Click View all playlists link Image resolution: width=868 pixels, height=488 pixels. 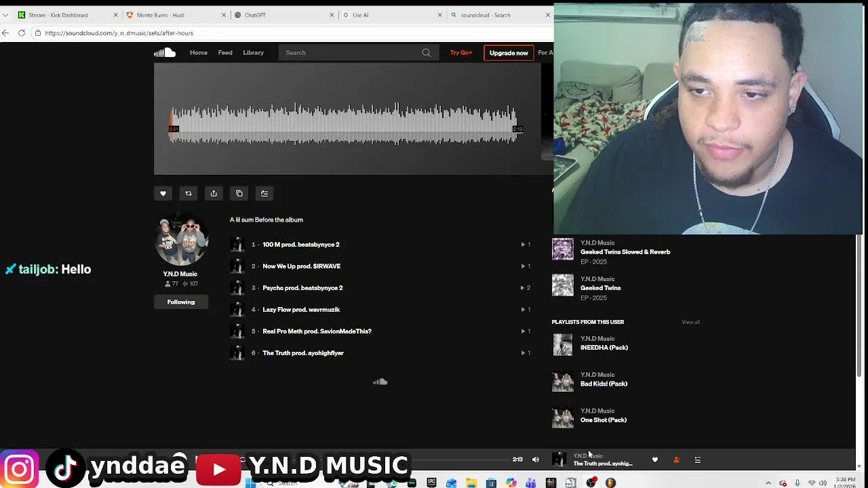click(690, 322)
